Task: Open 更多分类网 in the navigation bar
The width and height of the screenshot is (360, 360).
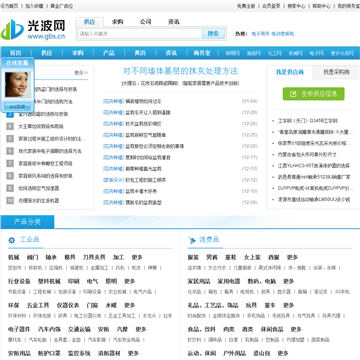Action: tap(342, 53)
